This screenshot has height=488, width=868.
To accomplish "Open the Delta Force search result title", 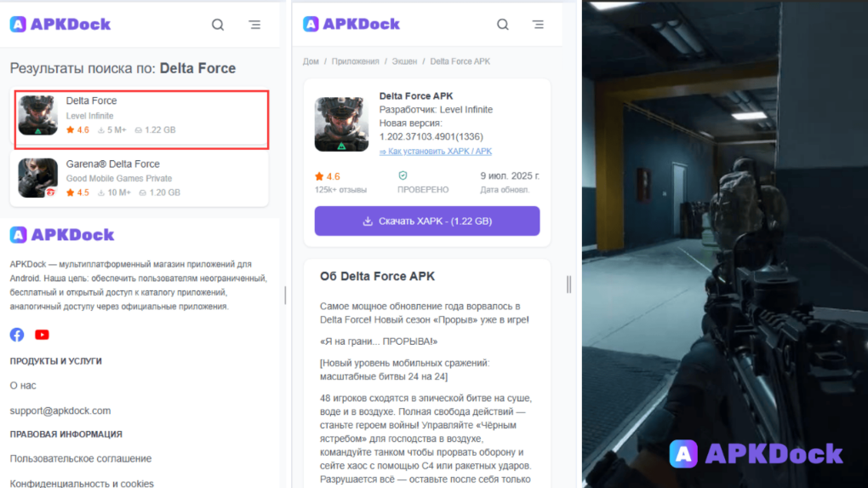I will click(91, 100).
